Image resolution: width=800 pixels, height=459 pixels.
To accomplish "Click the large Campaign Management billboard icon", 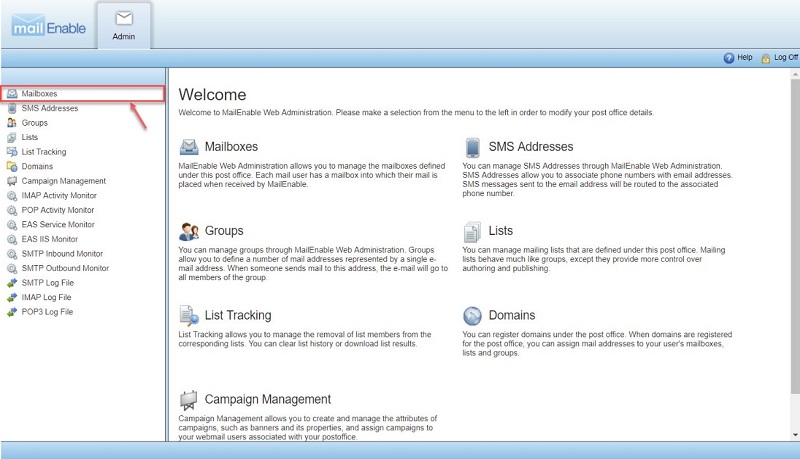I will point(189,400).
